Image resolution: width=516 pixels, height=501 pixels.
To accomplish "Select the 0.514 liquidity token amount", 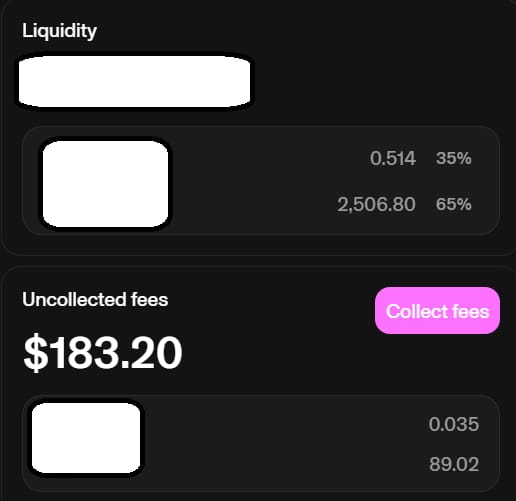I will pyautogui.click(x=393, y=158).
